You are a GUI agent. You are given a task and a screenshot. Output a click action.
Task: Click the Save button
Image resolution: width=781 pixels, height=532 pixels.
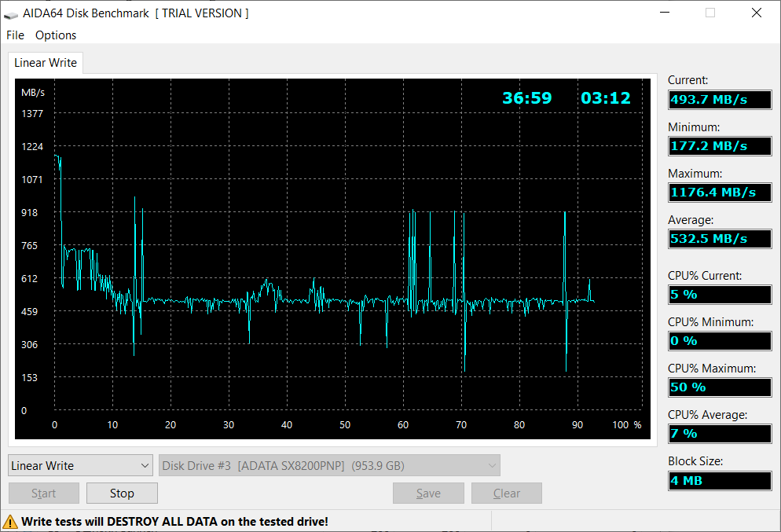click(428, 493)
